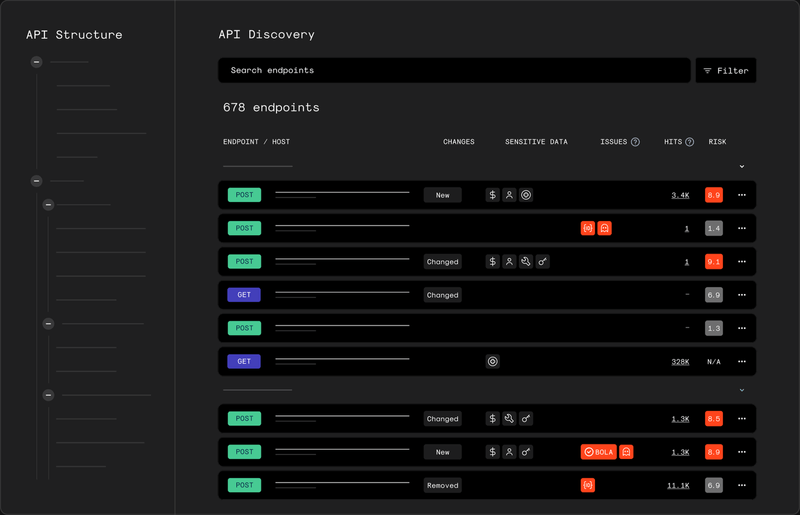800x515 pixels.
Task: Open the more options menu for the BOLA row
Action: tap(742, 452)
